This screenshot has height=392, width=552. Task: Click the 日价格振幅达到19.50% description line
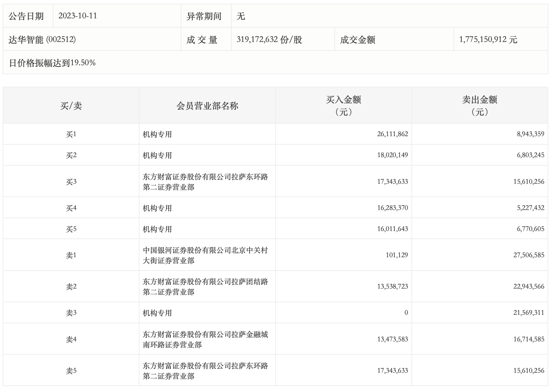click(52, 63)
